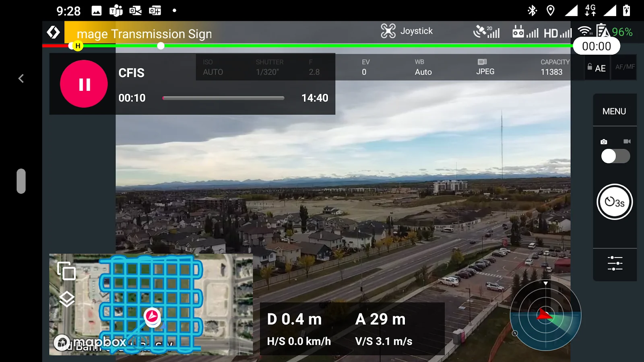644x362 pixels.
Task: Change the JPEG image format
Action: point(485,67)
